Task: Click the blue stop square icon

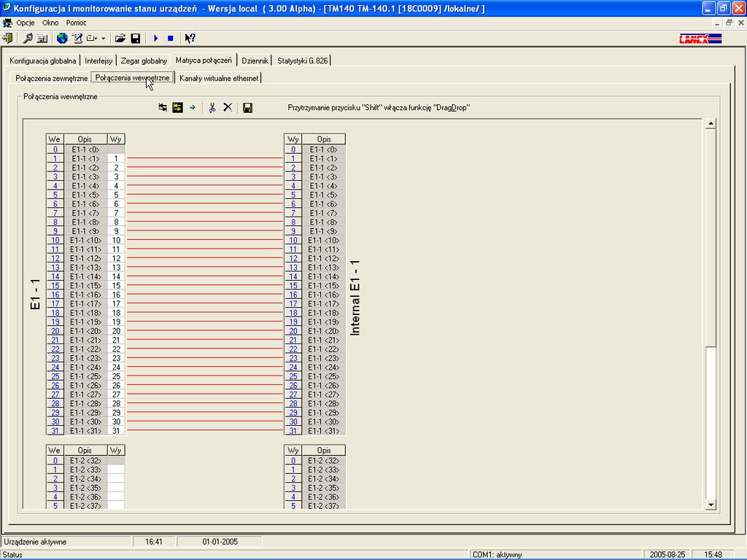Action: [x=171, y=38]
